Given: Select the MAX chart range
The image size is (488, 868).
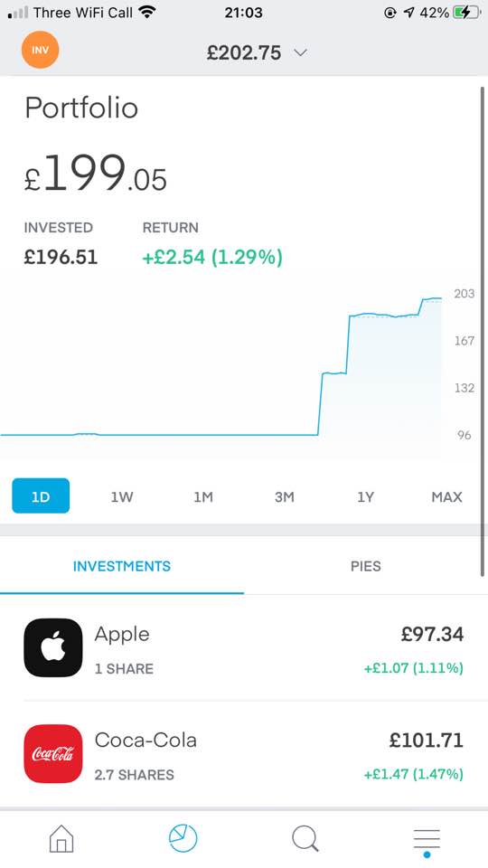Looking at the screenshot, I should 446,496.
